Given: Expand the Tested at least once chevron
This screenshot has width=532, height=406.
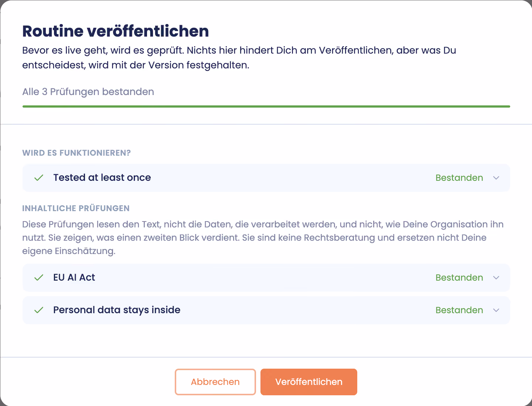Looking at the screenshot, I should (x=496, y=178).
